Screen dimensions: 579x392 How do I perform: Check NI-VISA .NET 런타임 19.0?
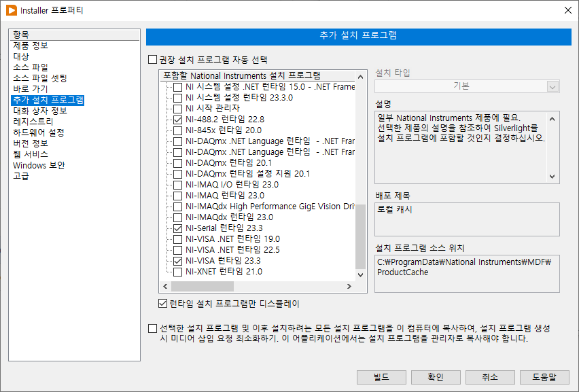click(x=177, y=239)
